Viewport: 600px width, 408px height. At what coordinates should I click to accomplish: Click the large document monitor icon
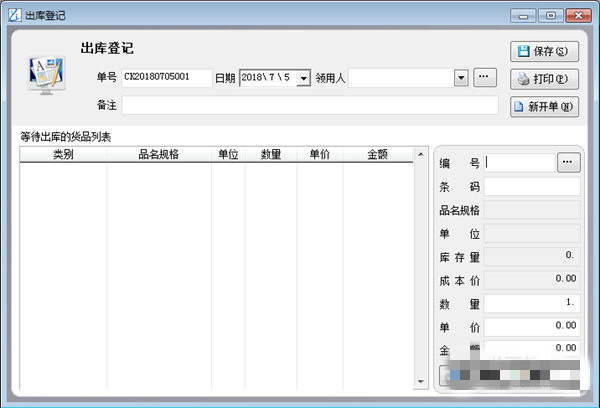point(47,75)
